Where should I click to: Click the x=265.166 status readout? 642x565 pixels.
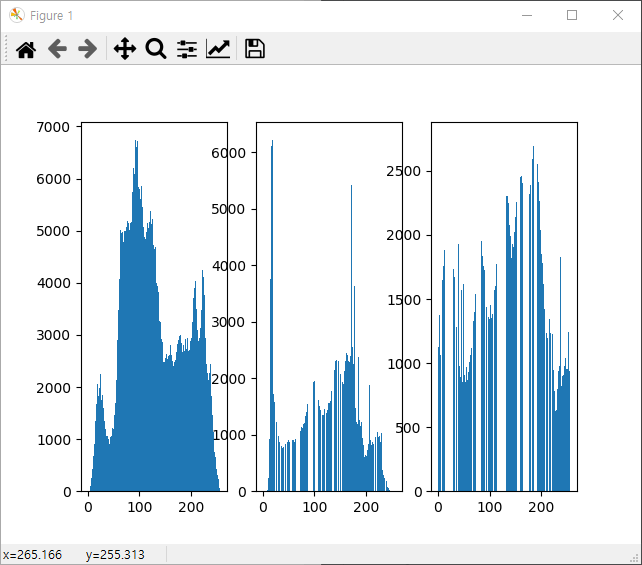coord(32,555)
